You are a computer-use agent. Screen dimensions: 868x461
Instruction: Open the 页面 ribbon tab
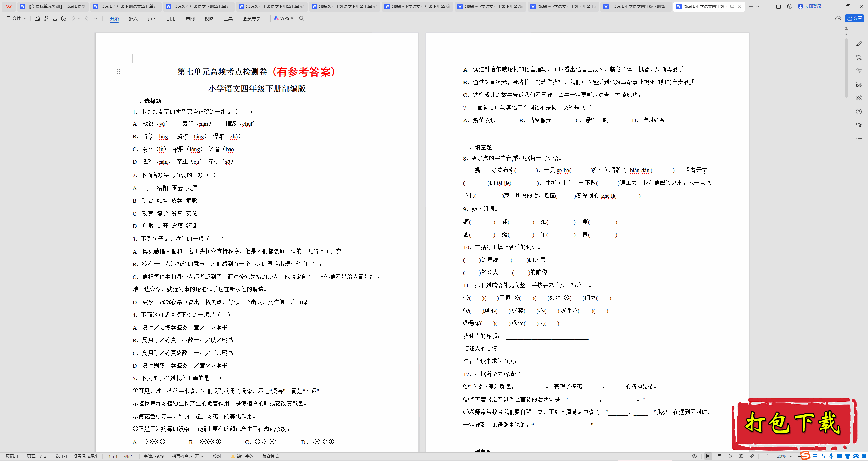coord(152,19)
